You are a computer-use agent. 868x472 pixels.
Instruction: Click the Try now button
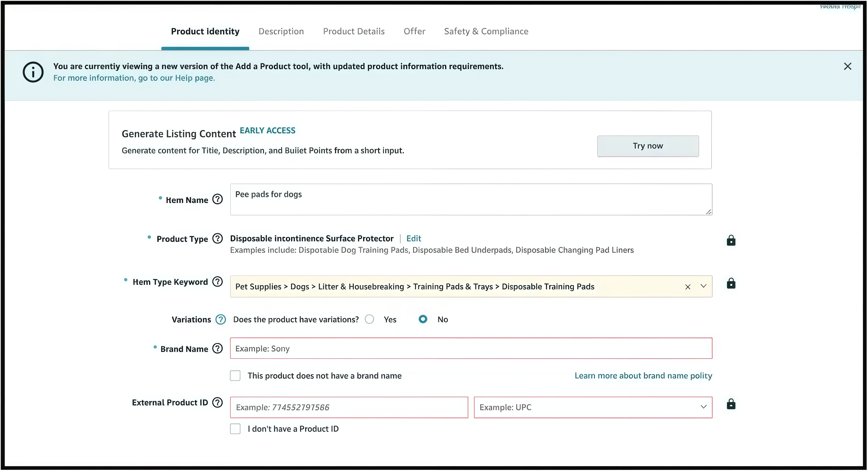[x=648, y=146]
